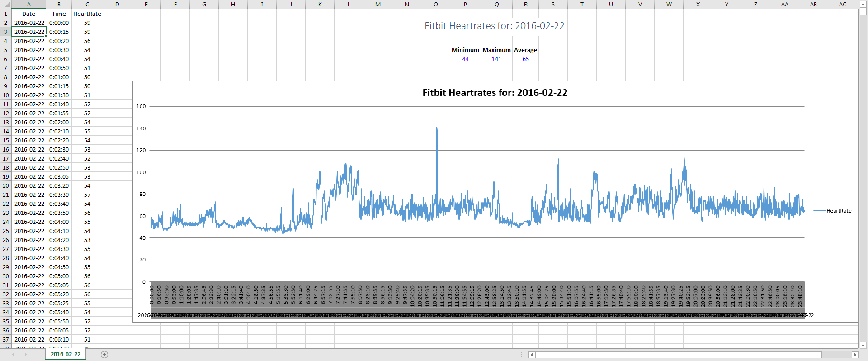The height and width of the screenshot is (361, 868).
Task: Click the horizontal scrollbar right arrow
Action: [855, 355]
